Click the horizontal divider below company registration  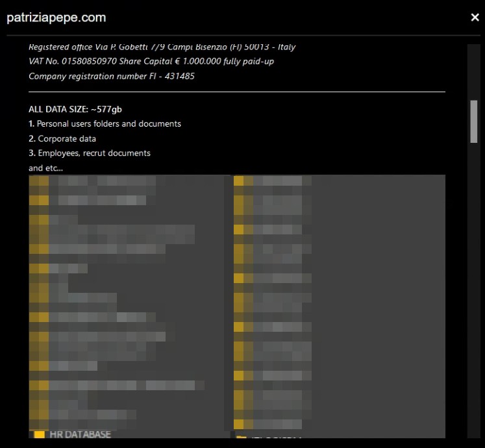[x=237, y=92]
